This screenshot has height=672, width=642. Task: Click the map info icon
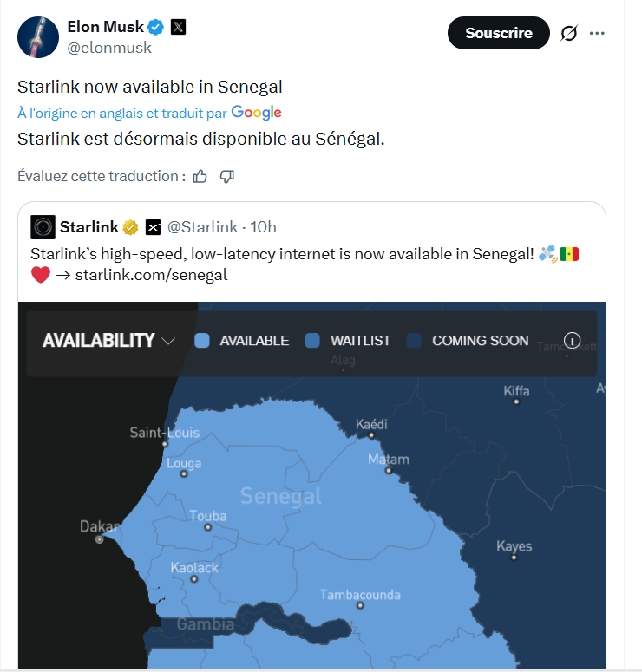572,340
